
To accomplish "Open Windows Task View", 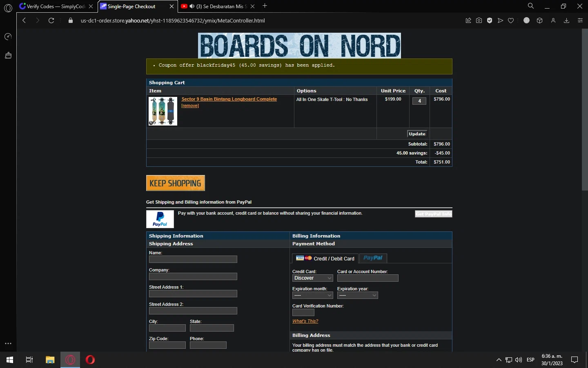I will pyautogui.click(x=29, y=360).
